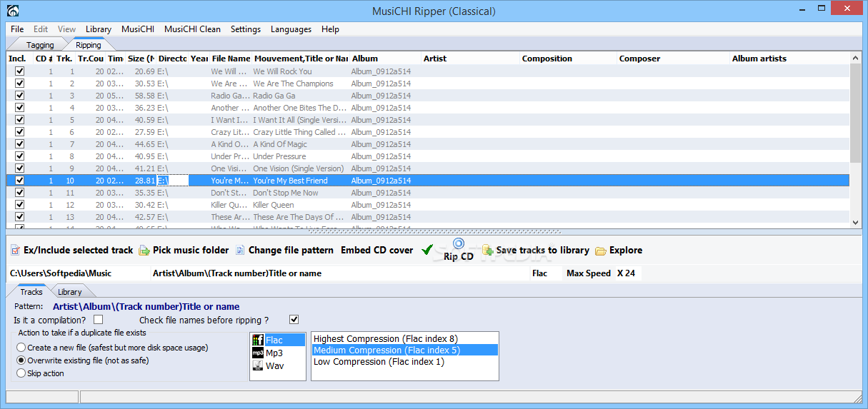Click Change file pattern button label
This screenshot has height=409, width=868.
point(291,251)
